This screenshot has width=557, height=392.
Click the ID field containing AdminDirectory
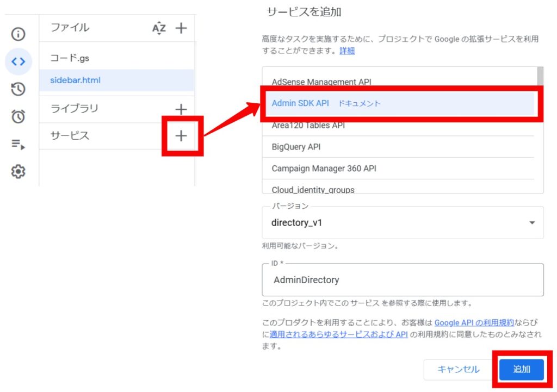pos(403,280)
